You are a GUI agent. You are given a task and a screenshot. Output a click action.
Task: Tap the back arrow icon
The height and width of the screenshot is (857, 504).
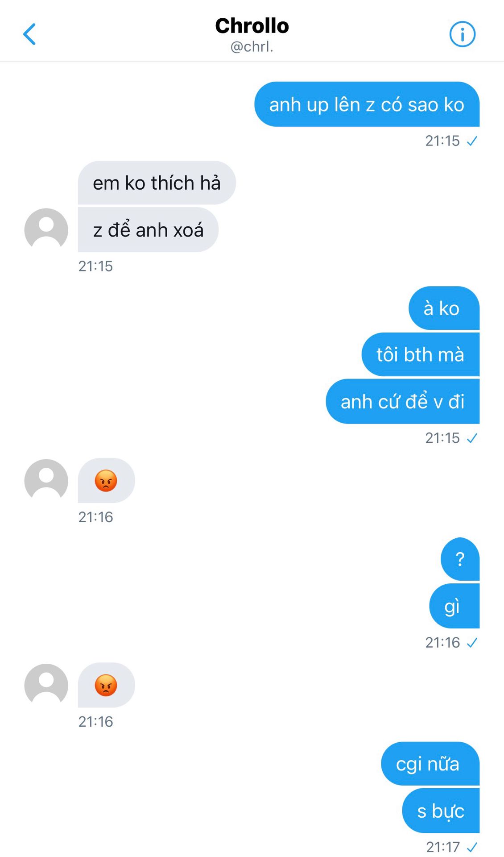coord(29,34)
